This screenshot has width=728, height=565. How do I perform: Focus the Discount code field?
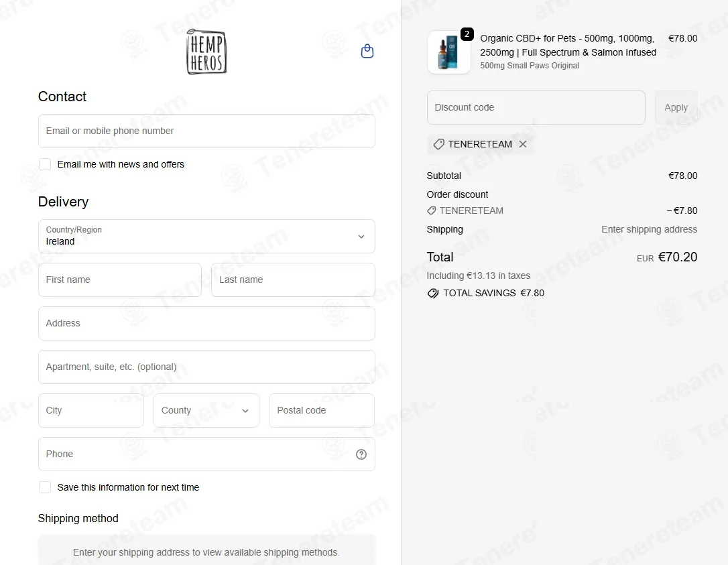(x=536, y=107)
